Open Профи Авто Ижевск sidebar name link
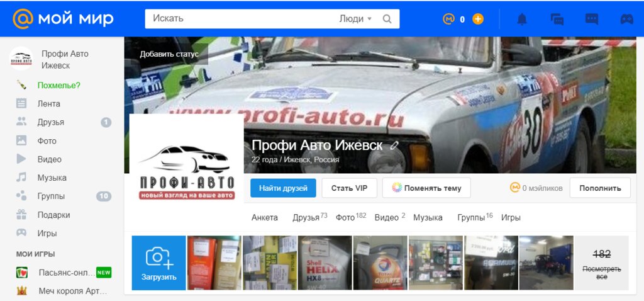Viewport: 644px width, 301px height. coord(65,60)
